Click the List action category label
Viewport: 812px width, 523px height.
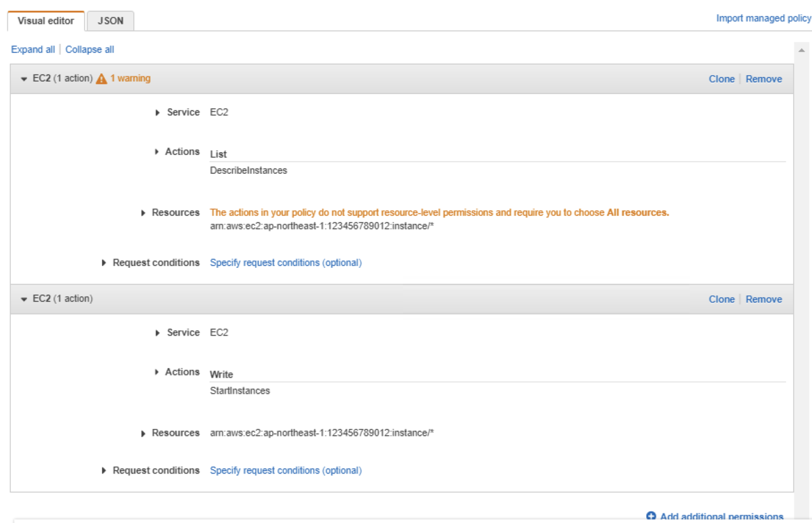[218, 154]
